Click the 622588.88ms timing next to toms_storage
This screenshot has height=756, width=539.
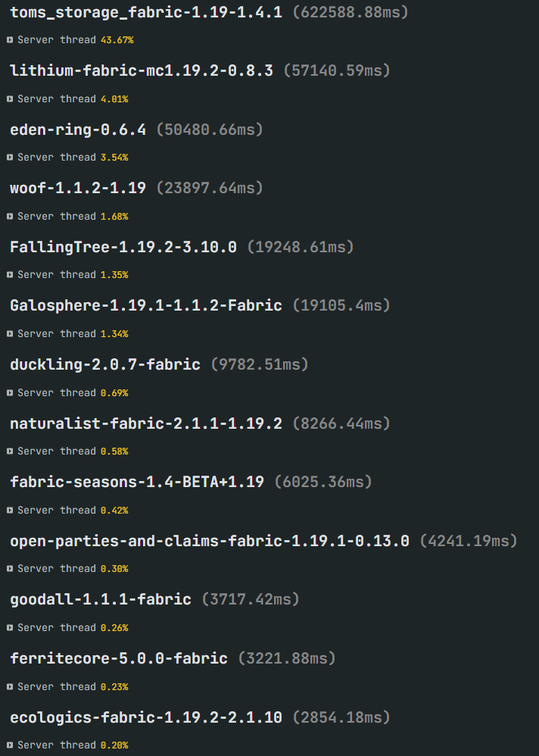pyautogui.click(x=354, y=12)
